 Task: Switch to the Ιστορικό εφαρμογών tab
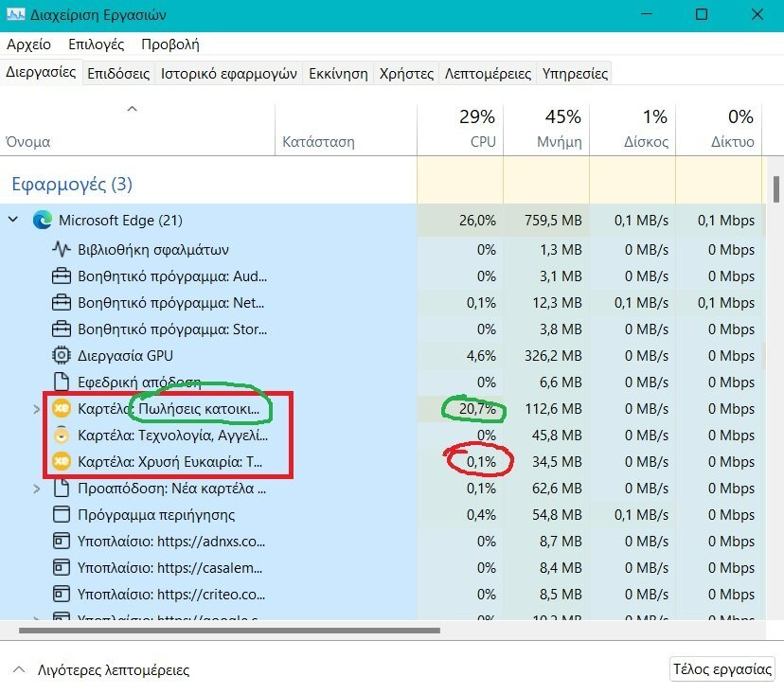click(228, 74)
